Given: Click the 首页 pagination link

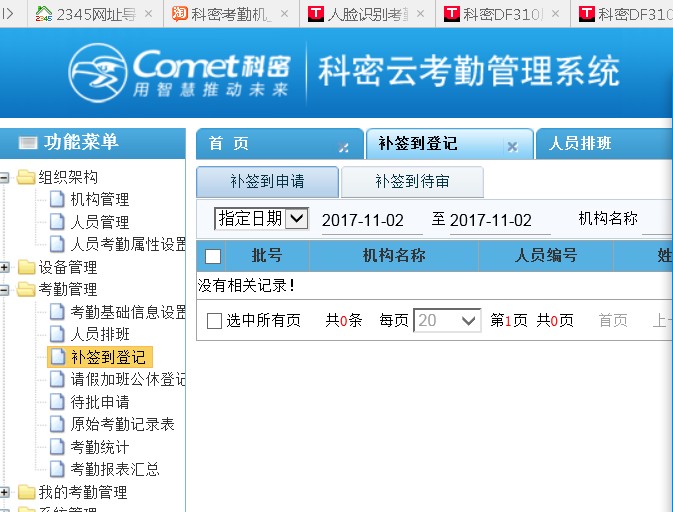Looking at the screenshot, I should click(x=613, y=321).
